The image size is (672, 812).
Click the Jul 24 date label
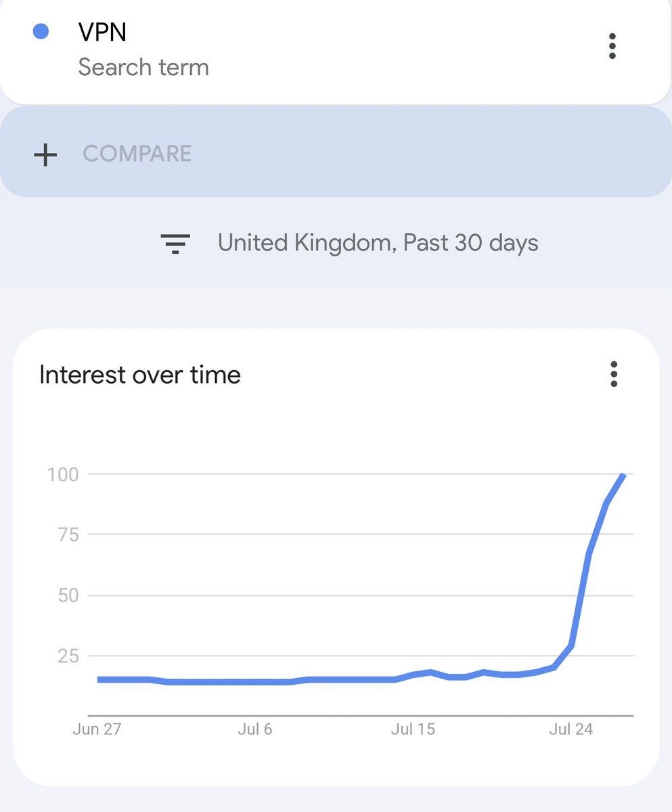[570, 729]
